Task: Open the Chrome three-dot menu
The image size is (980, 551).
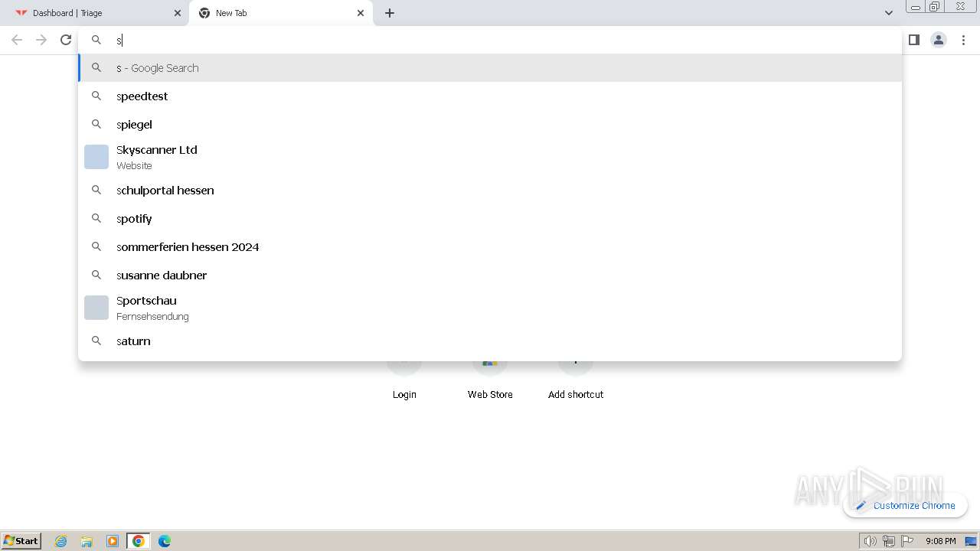Action: 963,40
